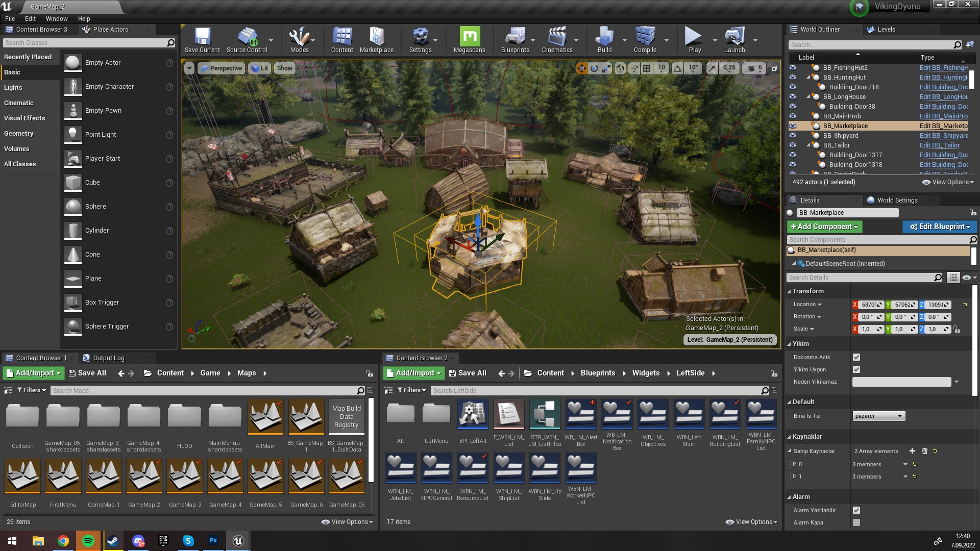Viewport: 980px width, 551px height.
Task: Click the Edit Blueprint button
Action: (x=939, y=227)
